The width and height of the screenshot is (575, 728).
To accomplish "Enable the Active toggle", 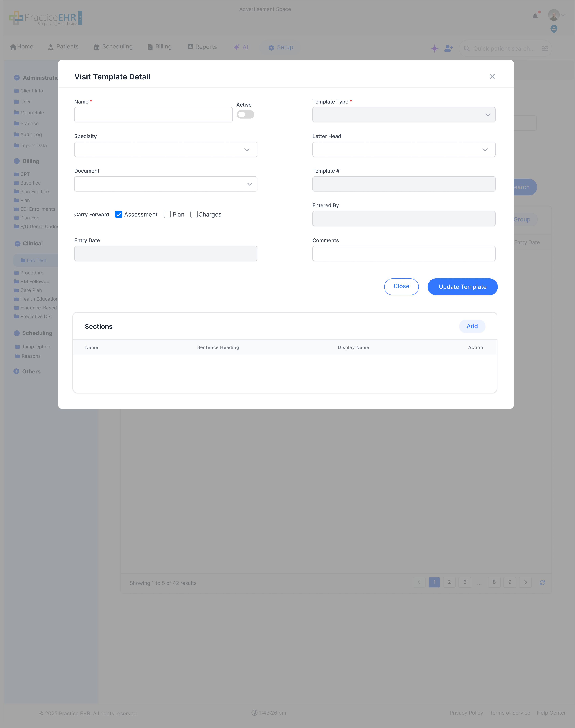I will point(245,114).
